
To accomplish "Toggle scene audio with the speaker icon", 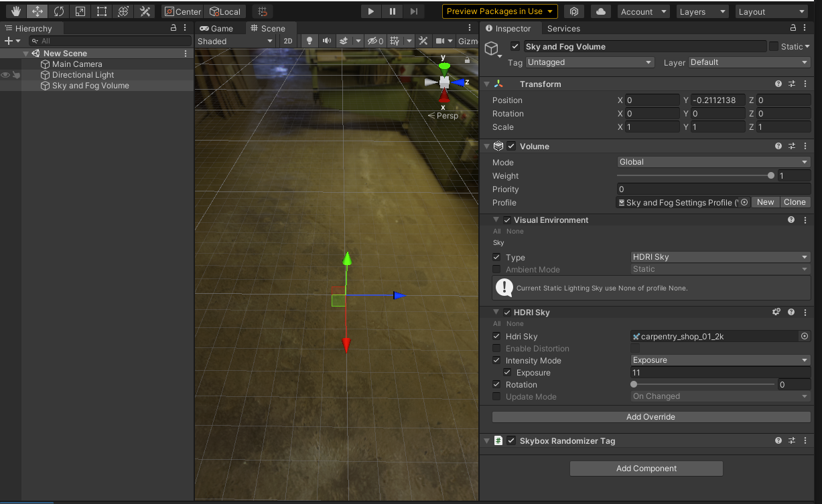I will pyautogui.click(x=326, y=41).
